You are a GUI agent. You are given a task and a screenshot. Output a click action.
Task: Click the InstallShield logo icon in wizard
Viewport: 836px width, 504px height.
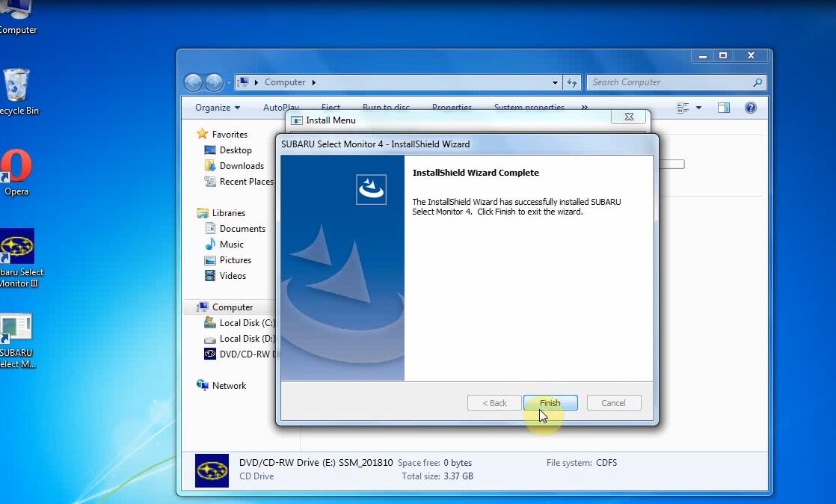(371, 189)
